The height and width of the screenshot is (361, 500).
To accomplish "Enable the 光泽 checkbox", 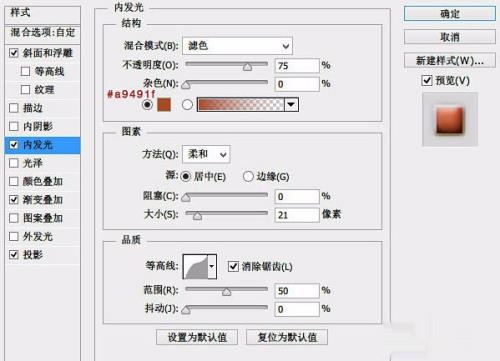I will [14, 163].
